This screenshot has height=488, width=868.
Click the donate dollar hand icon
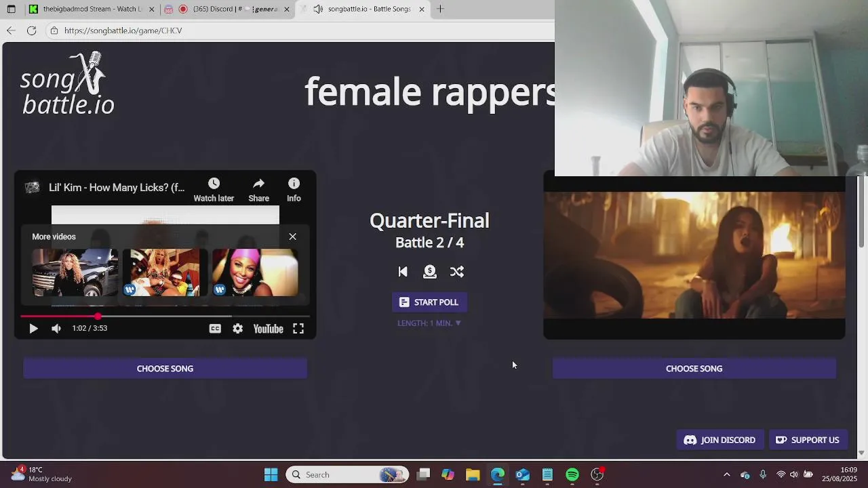point(430,272)
